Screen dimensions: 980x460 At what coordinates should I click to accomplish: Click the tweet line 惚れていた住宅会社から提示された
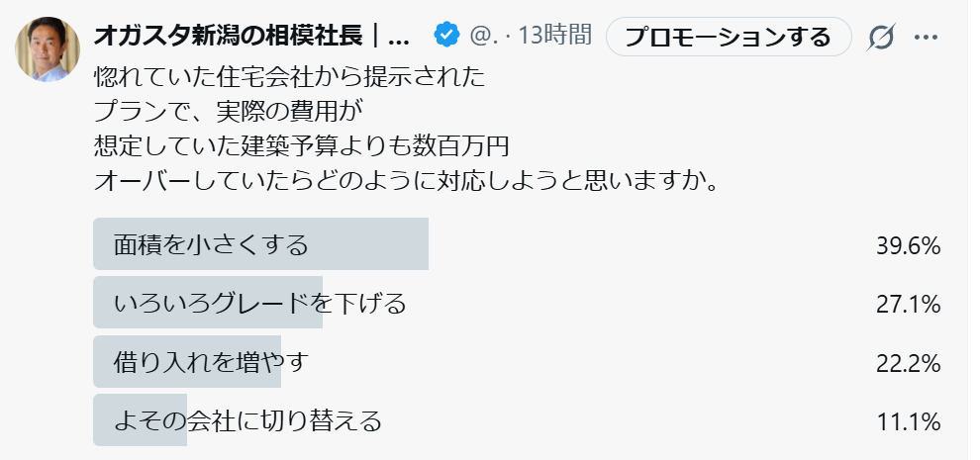click(x=292, y=76)
